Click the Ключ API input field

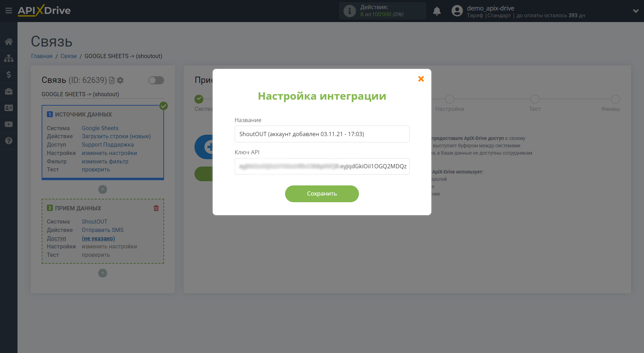point(322,166)
